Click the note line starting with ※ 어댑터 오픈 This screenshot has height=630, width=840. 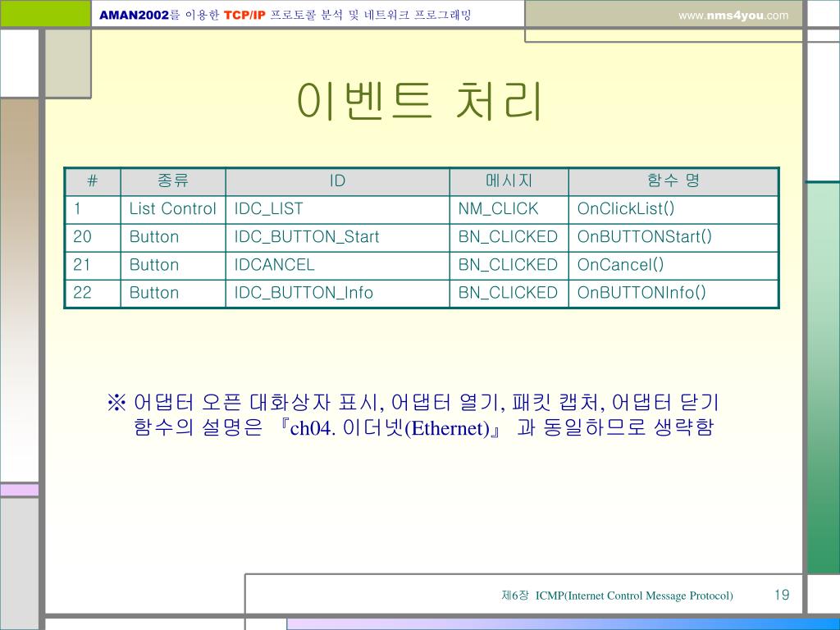click(x=413, y=402)
